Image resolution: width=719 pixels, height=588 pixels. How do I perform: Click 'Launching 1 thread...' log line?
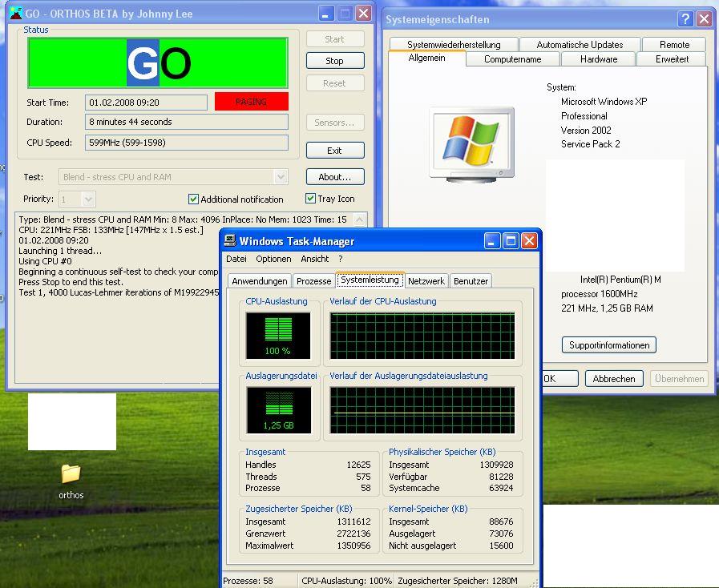click(60, 251)
